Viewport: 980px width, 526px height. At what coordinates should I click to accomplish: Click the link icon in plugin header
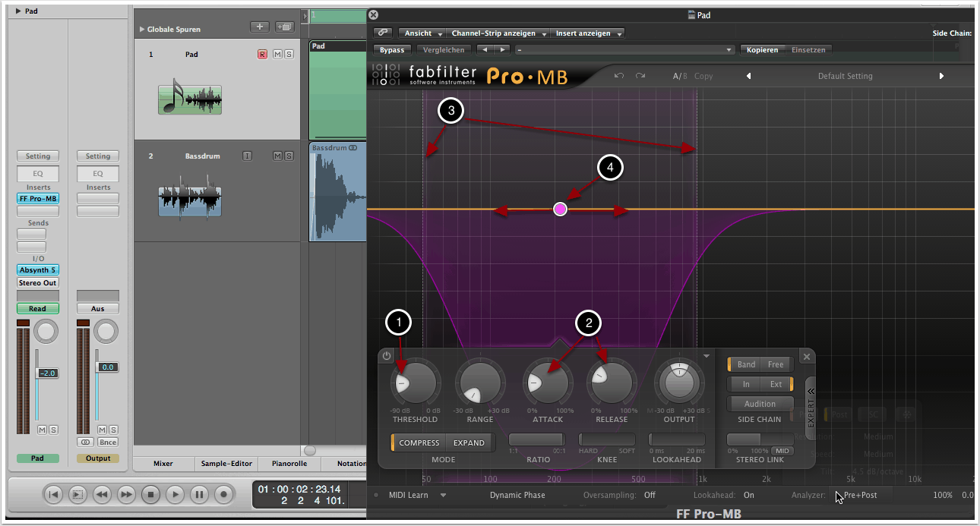(x=384, y=33)
